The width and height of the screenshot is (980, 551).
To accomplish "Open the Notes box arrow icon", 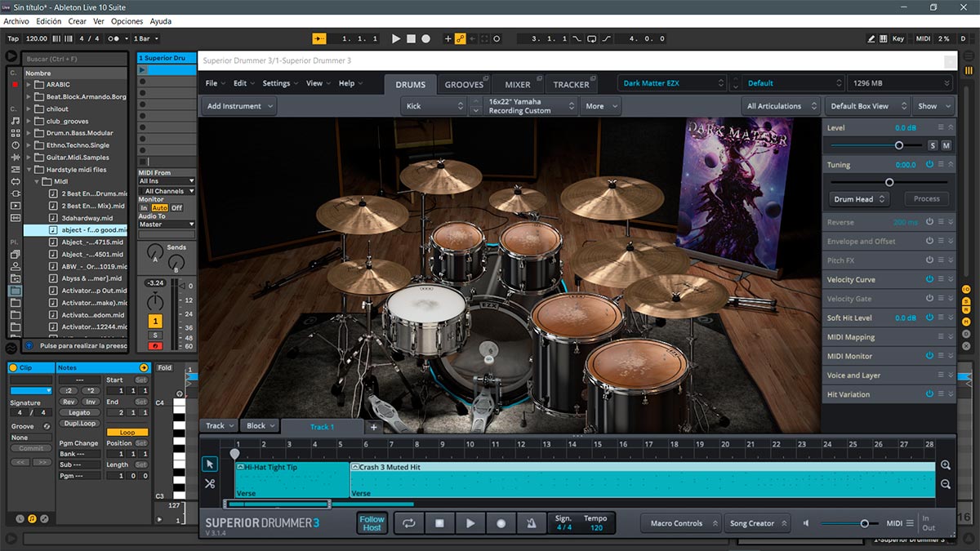I will point(144,368).
